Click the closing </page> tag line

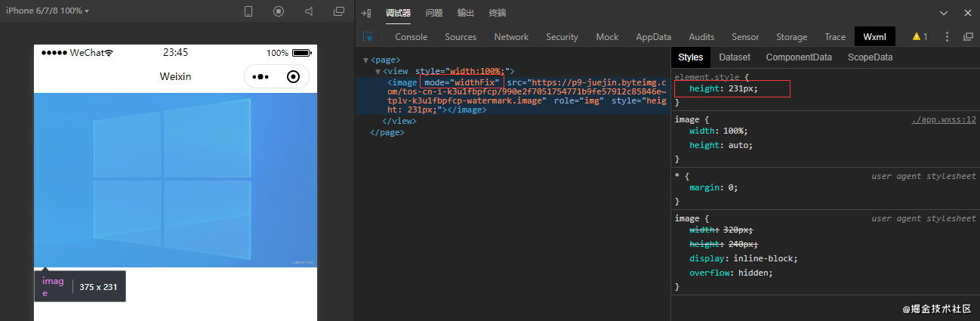click(x=387, y=132)
